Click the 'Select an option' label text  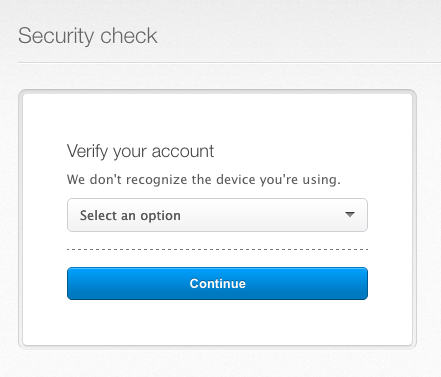[x=130, y=216]
